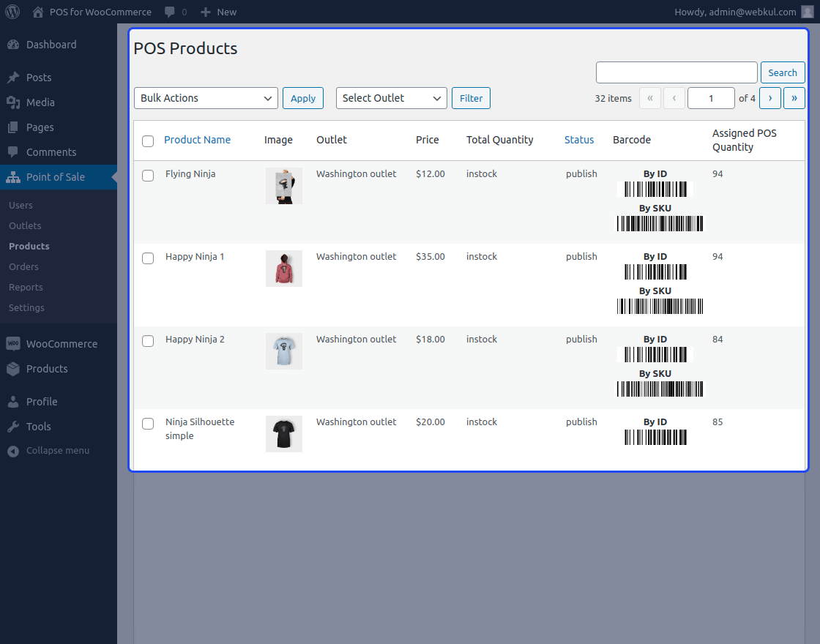
Task: Check the checkbox next to Flying Ninja
Action: [x=148, y=176]
